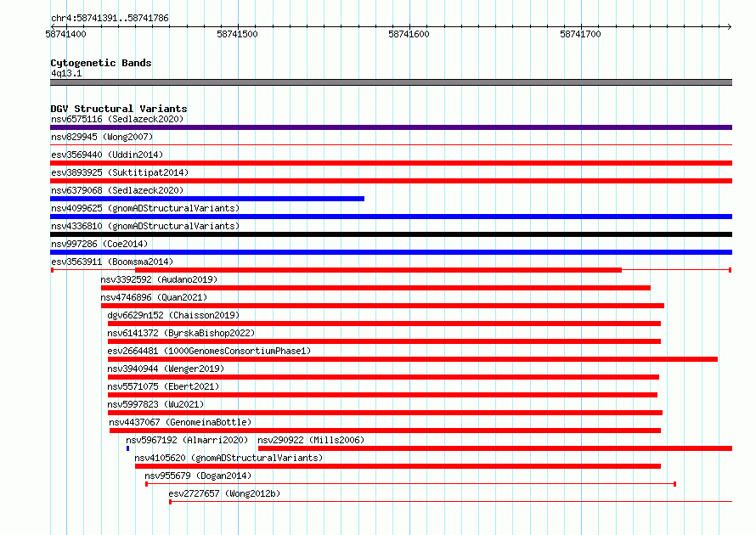Open variant nsv829945 (Wong2007) label
This screenshot has width=756, height=535.
point(102,137)
